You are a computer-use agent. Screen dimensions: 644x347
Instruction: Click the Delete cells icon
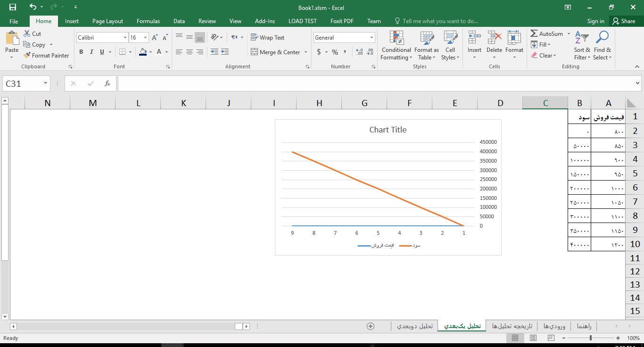point(494,38)
